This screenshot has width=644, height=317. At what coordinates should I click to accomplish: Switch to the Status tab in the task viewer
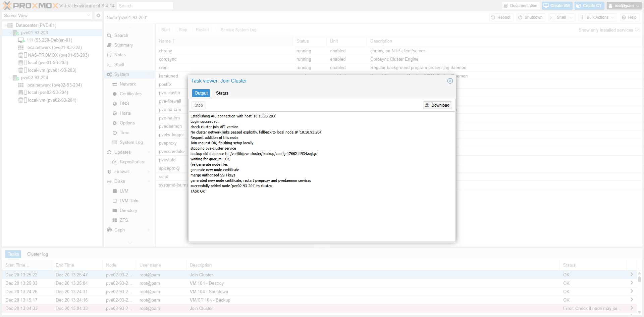[222, 93]
